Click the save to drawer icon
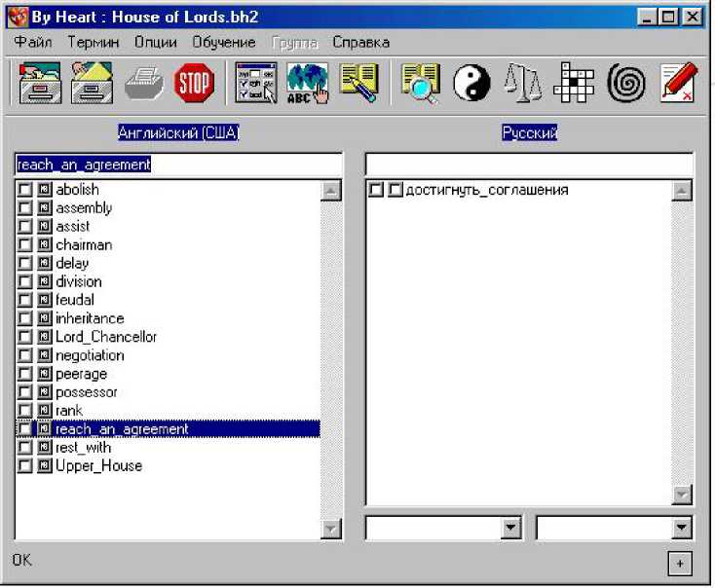715x588 pixels. click(92, 83)
